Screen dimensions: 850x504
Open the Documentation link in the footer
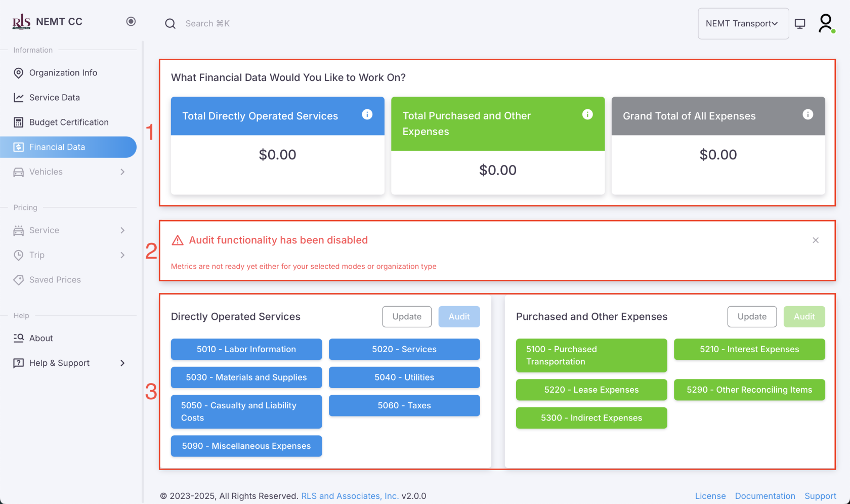pos(765,496)
